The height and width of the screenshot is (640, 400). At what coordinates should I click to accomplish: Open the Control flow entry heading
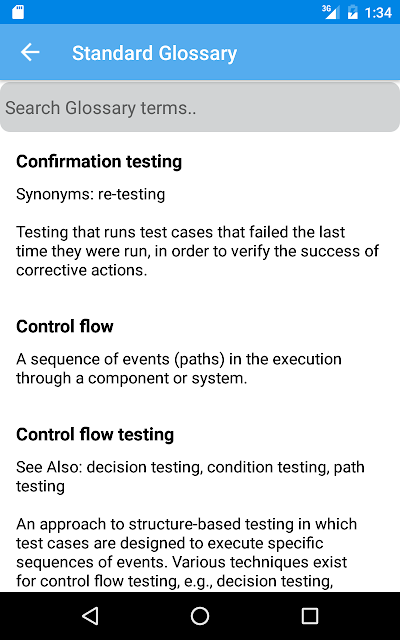pyautogui.click(x=64, y=327)
